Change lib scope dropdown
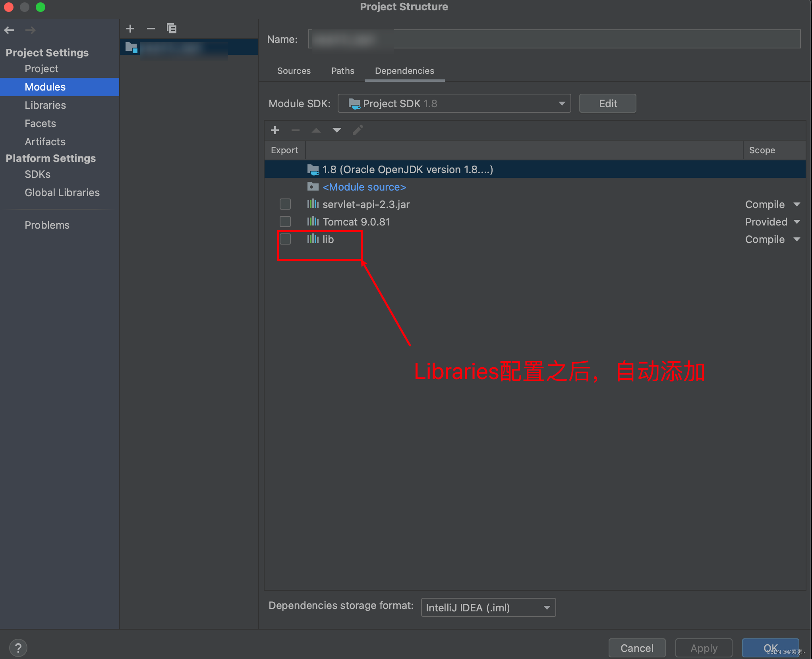 pos(772,239)
